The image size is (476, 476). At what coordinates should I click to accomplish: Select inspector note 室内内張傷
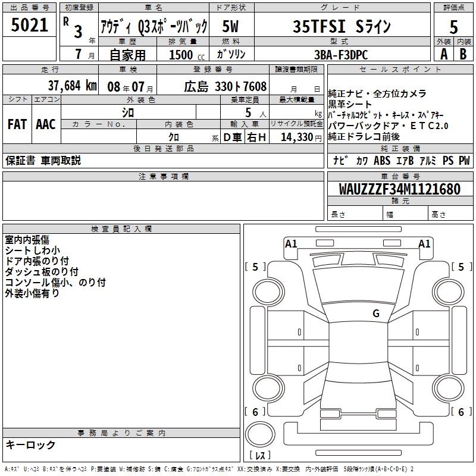pyautogui.click(x=27, y=240)
